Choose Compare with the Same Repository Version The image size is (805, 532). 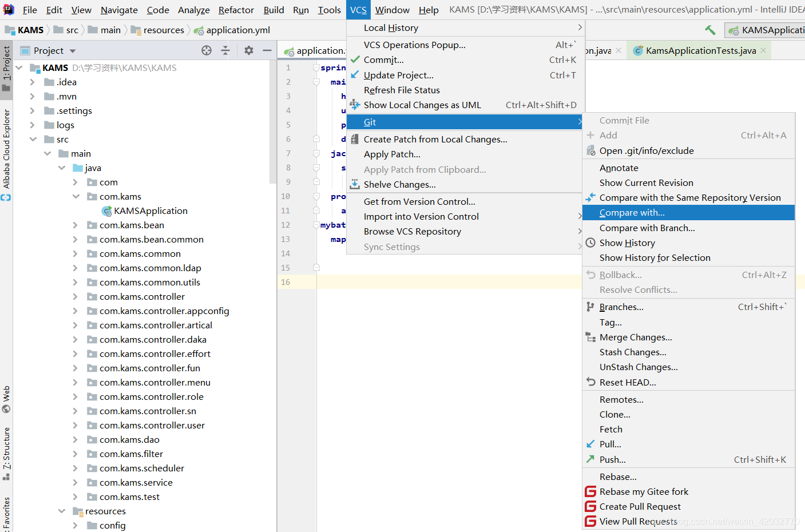tap(689, 197)
